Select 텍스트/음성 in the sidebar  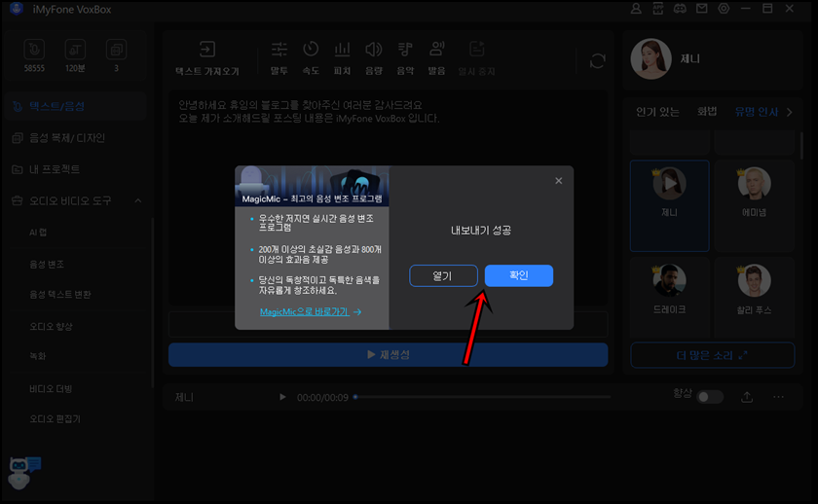(75, 106)
